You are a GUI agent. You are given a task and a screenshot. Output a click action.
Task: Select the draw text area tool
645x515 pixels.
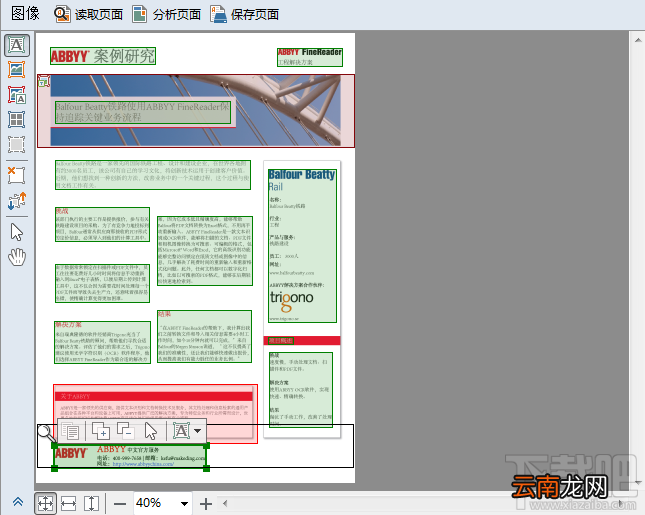[x=17, y=45]
